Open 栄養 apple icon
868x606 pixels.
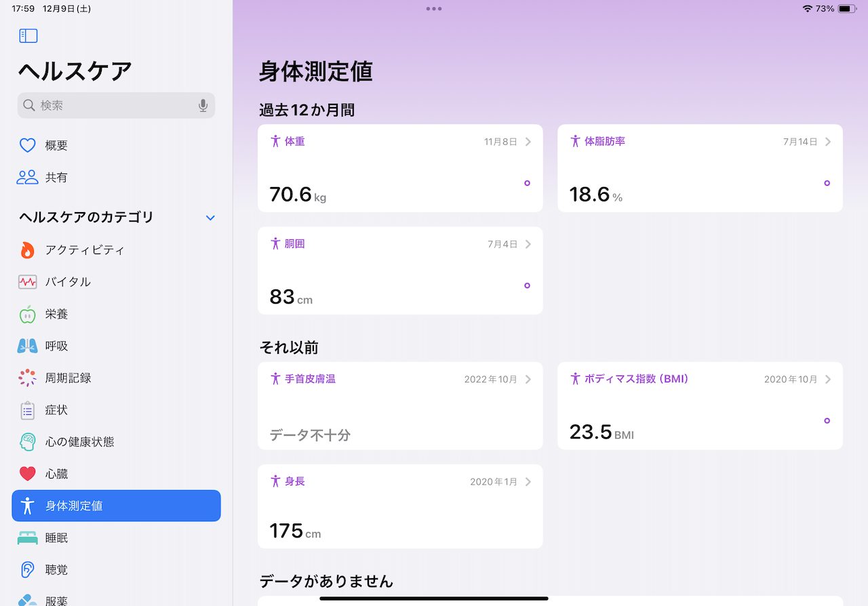(x=27, y=314)
